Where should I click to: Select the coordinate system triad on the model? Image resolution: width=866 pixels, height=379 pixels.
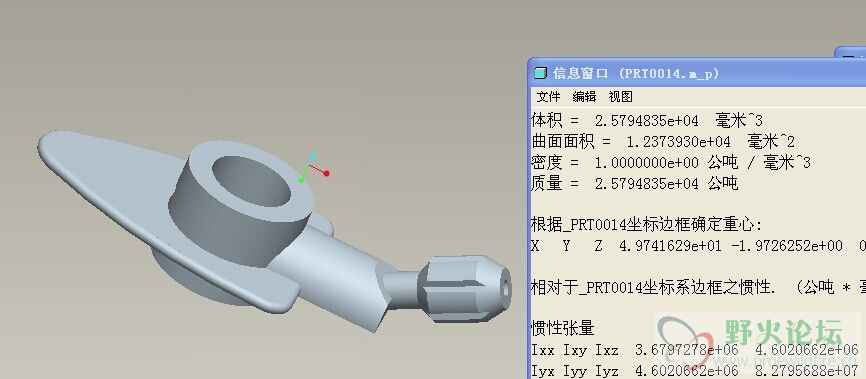314,168
